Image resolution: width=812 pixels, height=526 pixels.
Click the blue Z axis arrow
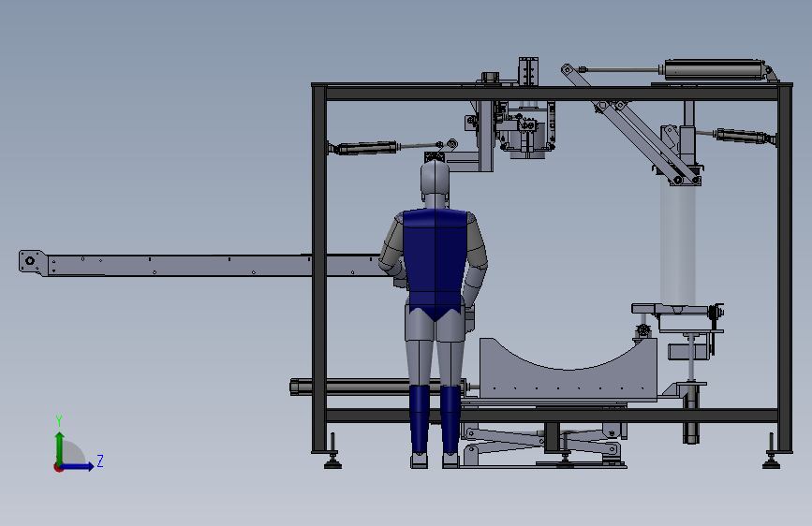coord(78,466)
